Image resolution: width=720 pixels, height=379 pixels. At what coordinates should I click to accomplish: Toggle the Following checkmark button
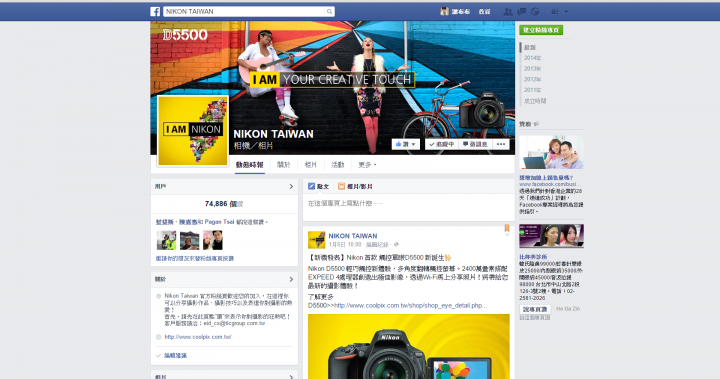pos(441,144)
